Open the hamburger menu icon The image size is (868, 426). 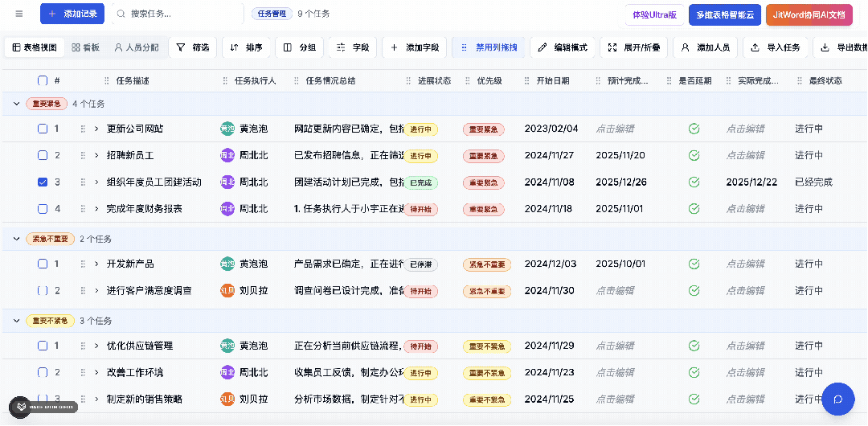19,14
